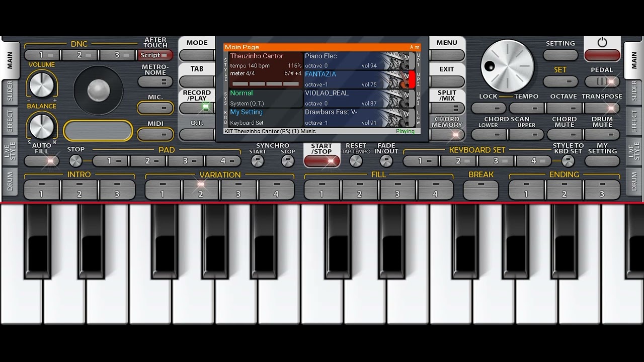
Task: Toggle the AUTO FILL button
Action: pyautogui.click(x=41, y=161)
